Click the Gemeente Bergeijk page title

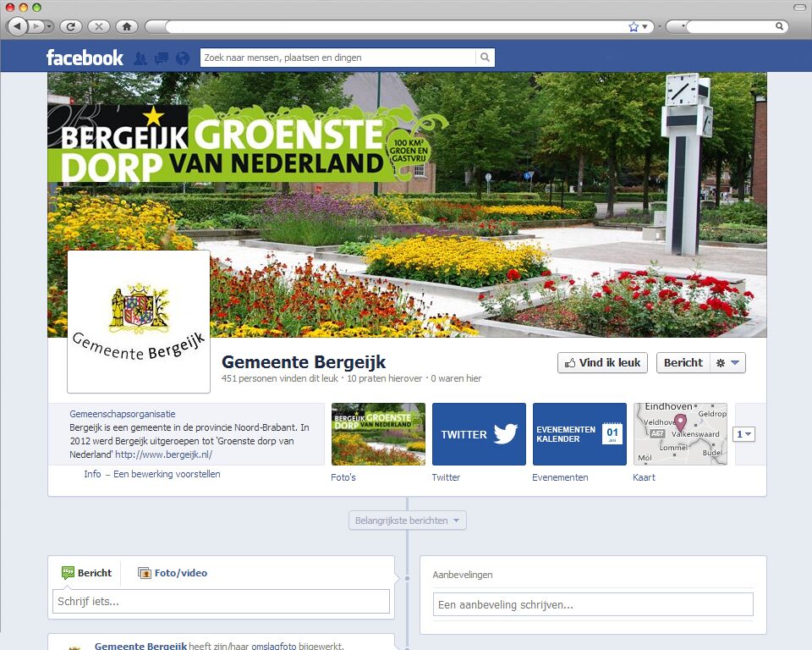pyautogui.click(x=304, y=361)
